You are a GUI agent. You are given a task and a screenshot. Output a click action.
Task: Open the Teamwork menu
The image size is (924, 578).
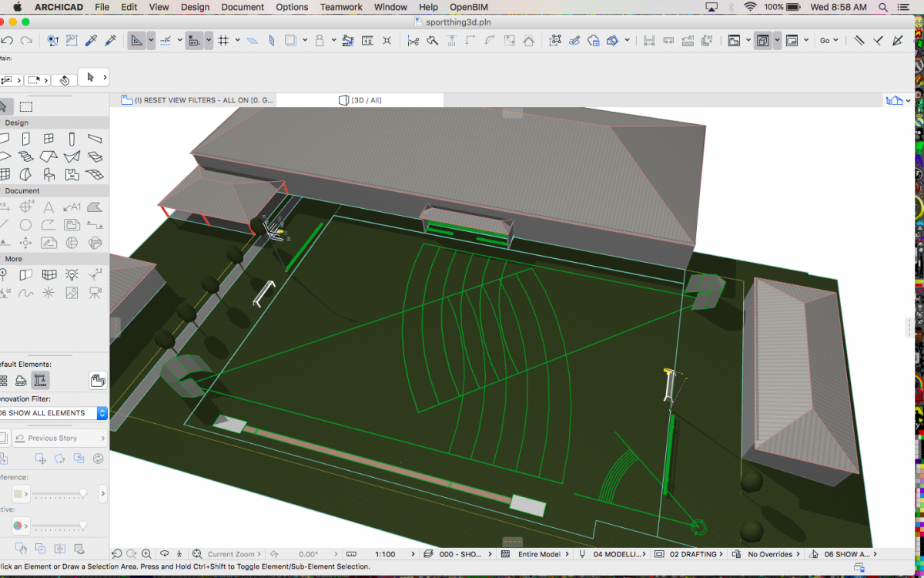pos(341,7)
